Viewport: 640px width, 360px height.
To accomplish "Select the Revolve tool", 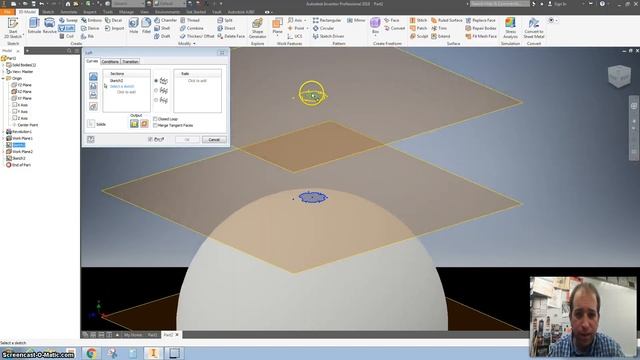I will [49, 25].
